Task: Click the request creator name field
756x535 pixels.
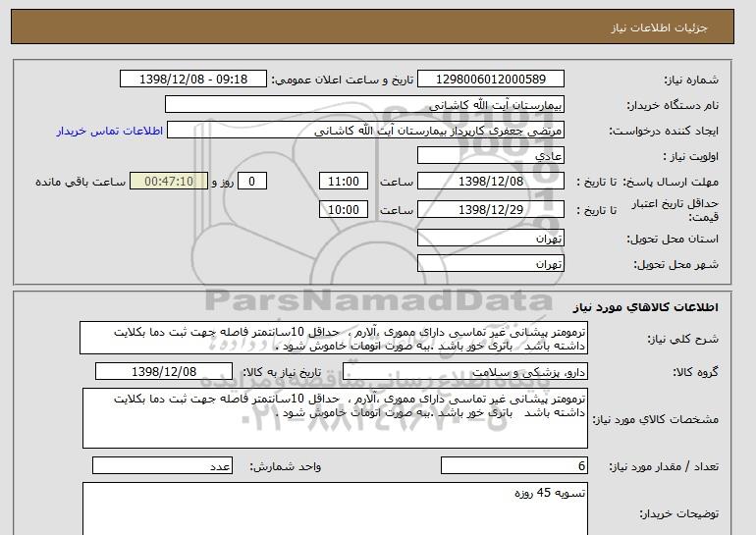Action: pyautogui.click(x=365, y=131)
